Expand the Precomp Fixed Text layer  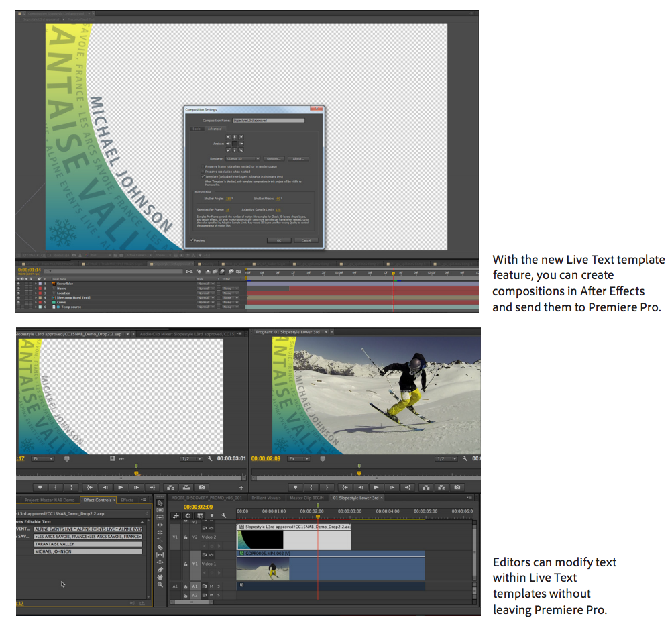click(x=36, y=297)
